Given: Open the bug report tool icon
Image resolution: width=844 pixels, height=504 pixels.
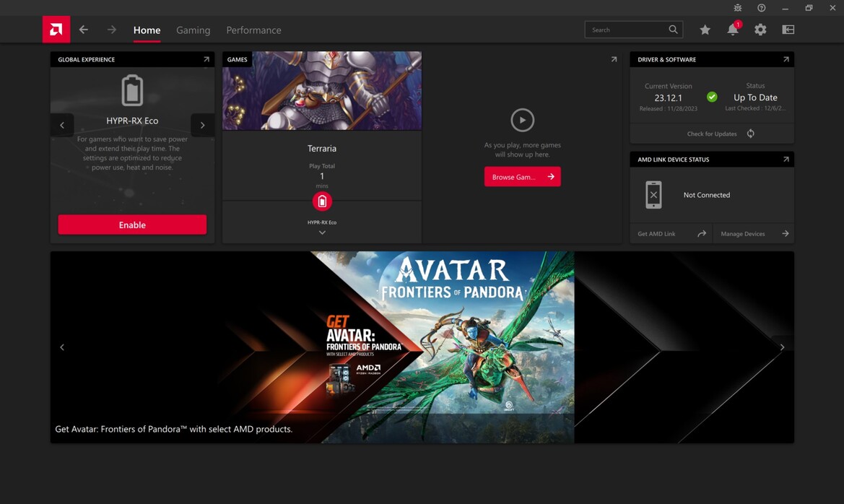Looking at the screenshot, I should point(737,8).
